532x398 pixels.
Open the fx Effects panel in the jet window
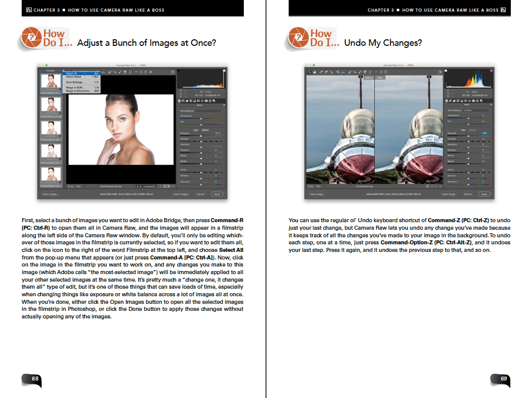coord(470,101)
